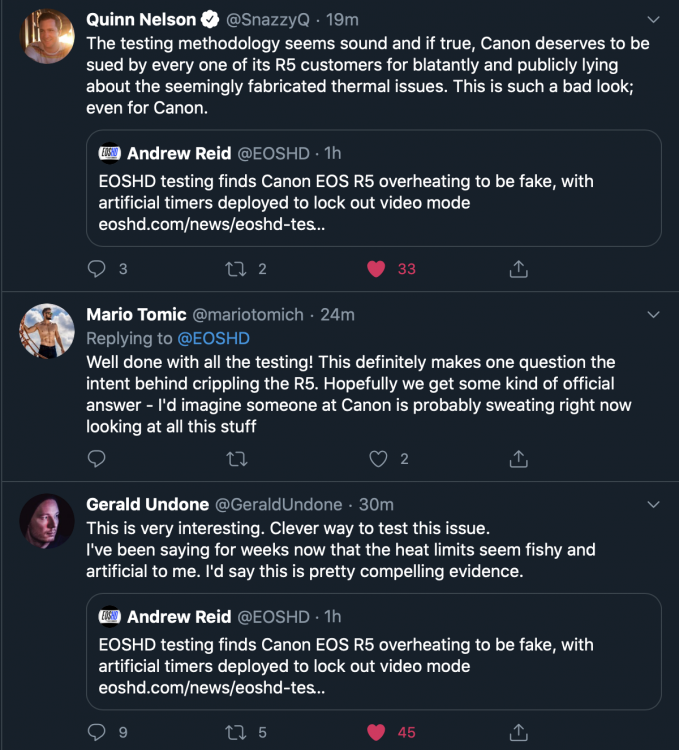679x750 pixels.
Task: Retweet Gerald Undone's tweet
Action: 237,732
